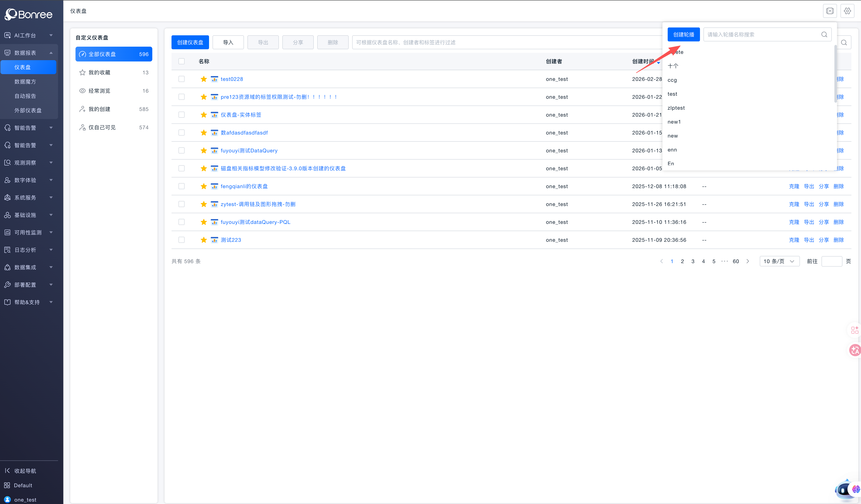Click the 收起导航 collapse navigation icon
This screenshot has width=861, height=504.
(7, 470)
